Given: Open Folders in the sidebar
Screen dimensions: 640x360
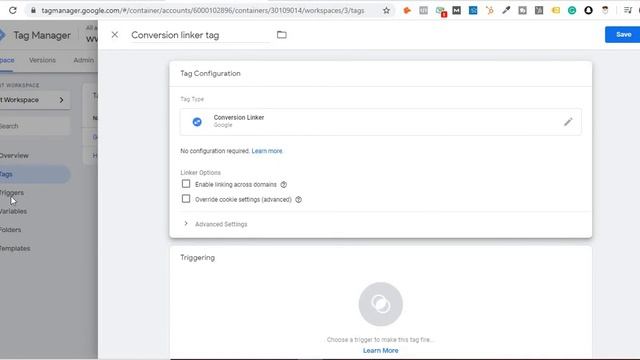Looking at the screenshot, I should (x=10, y=230).
